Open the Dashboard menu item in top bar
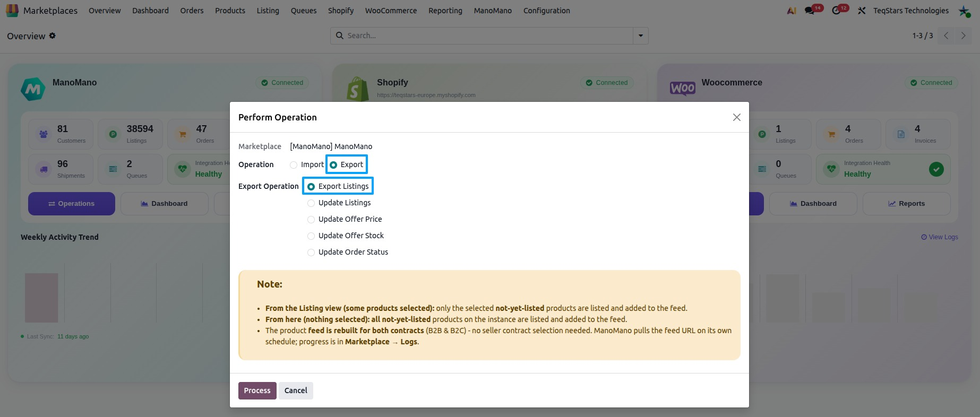The height and width of the screenshot is (417, 980). coord(150,11)
